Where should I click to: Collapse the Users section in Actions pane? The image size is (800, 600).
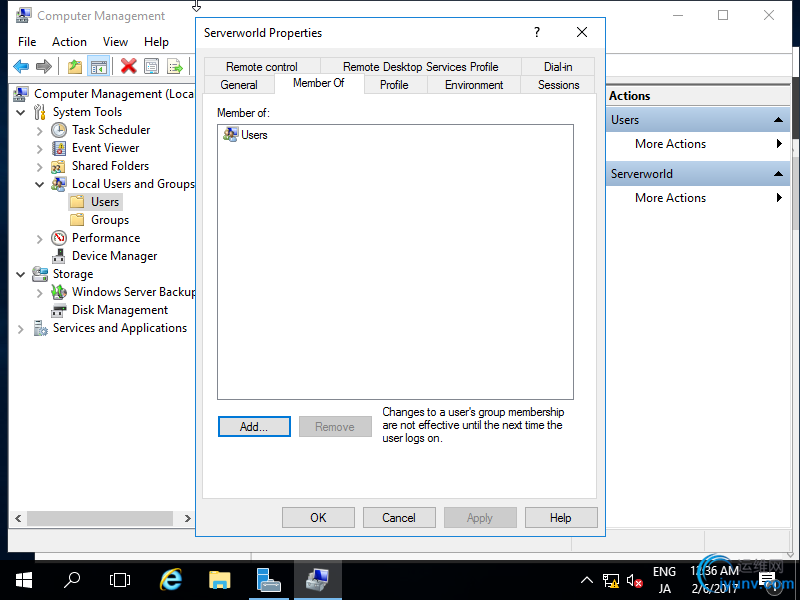pyautogui.click(x=778, y=120)
